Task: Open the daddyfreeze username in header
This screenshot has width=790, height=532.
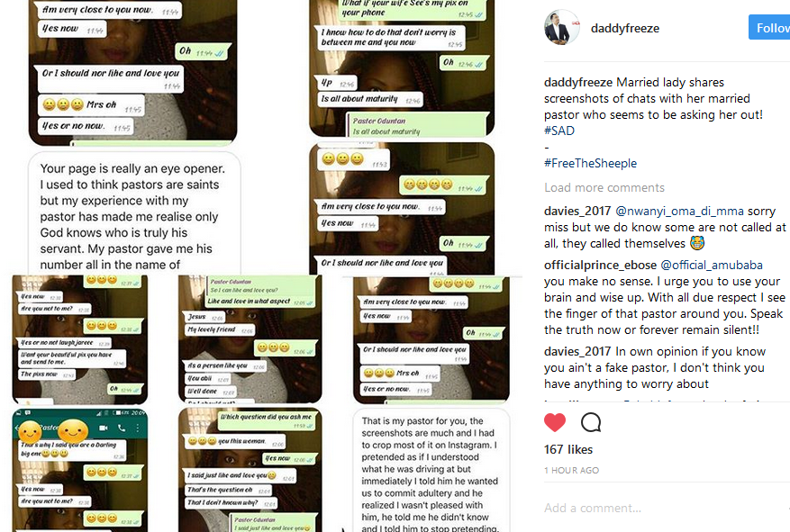Action: tap(625, 28)
